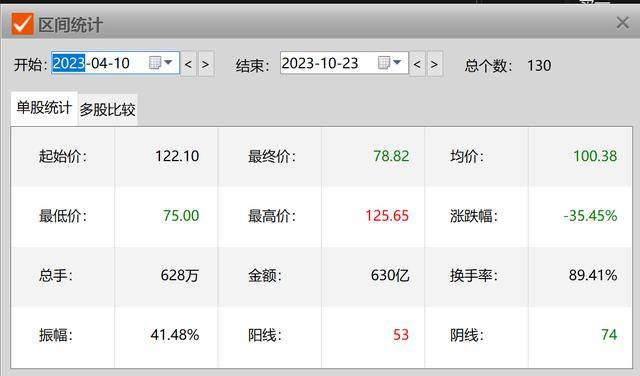Viewport: 640px width, 376px height.
Task: Click the 振幅 label
Action: (x=56, y=335)
